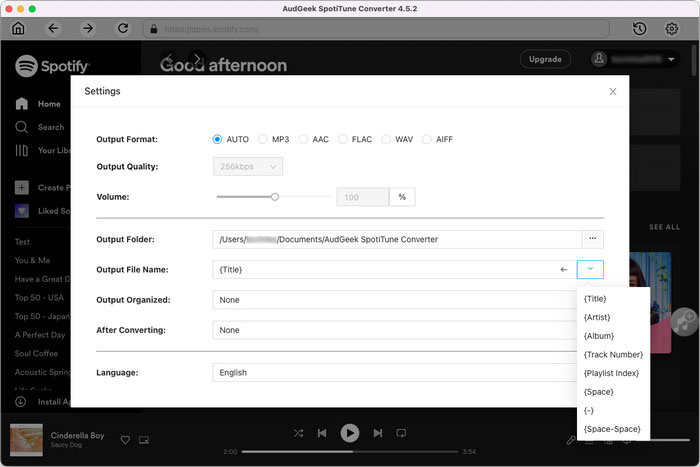Navigate back with the toolbar arrow
700x467 pixels.
53,29
